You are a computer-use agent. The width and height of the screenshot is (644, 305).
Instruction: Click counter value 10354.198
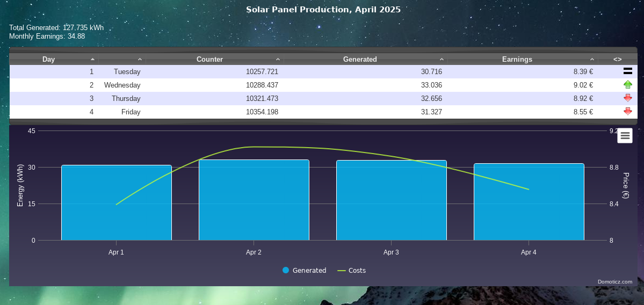point(262,112)
